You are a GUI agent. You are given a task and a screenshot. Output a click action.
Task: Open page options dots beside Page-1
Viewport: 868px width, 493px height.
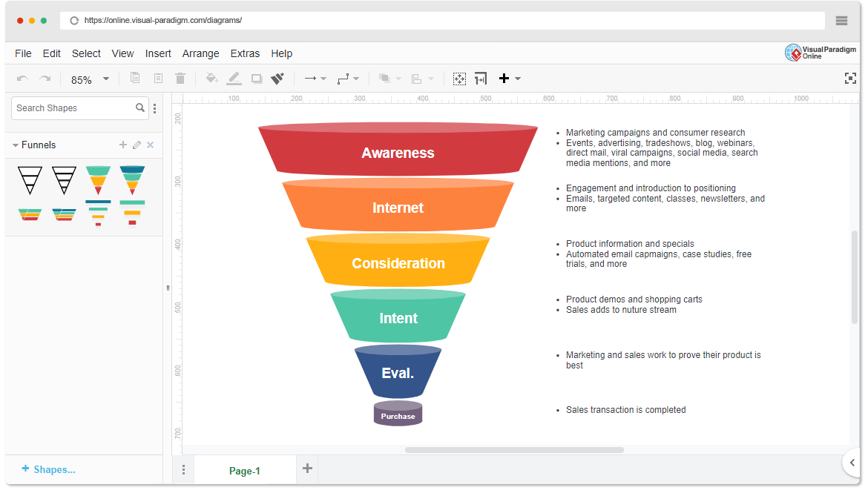(184, 470)
